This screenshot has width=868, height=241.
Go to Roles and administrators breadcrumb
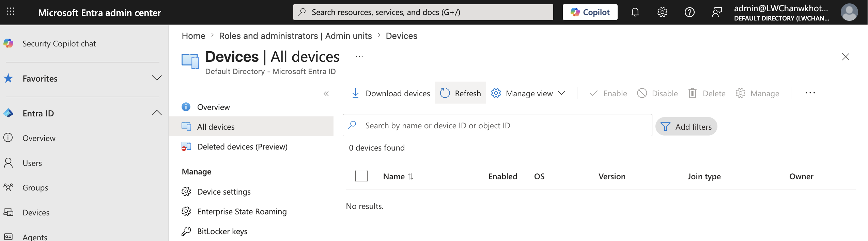[x=295, y=36]
